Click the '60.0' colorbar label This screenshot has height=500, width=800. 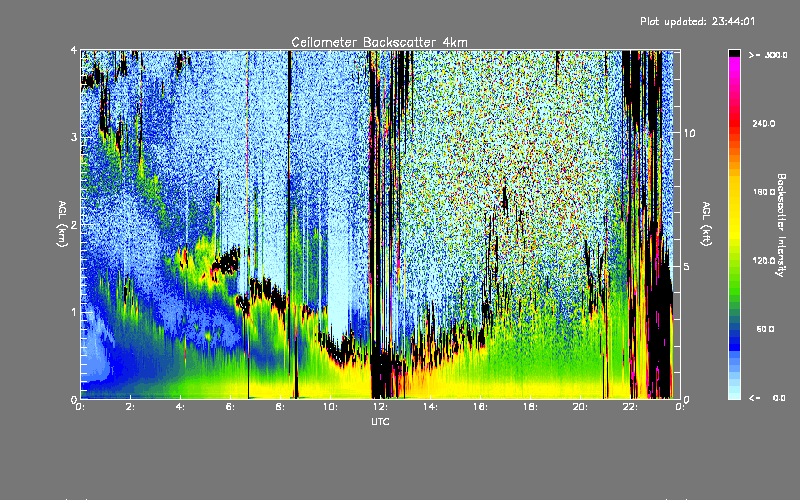coord(765,329)
